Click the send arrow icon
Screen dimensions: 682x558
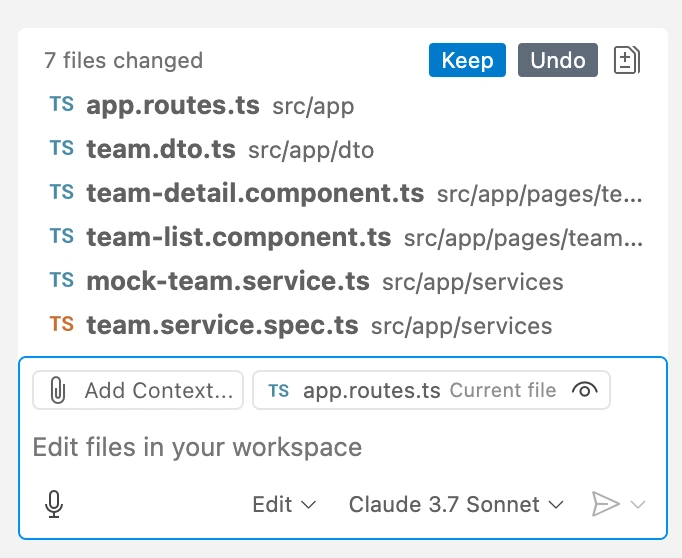[x=605, y=505]
